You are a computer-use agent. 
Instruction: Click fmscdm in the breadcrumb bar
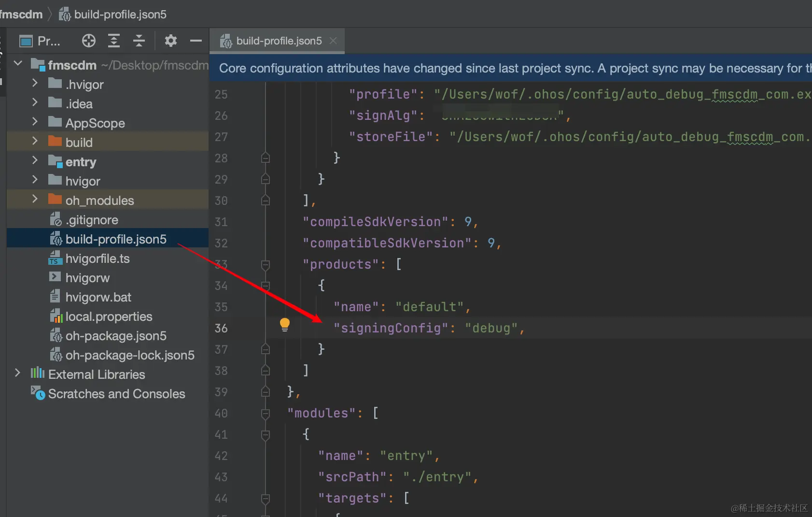(21, 14)
